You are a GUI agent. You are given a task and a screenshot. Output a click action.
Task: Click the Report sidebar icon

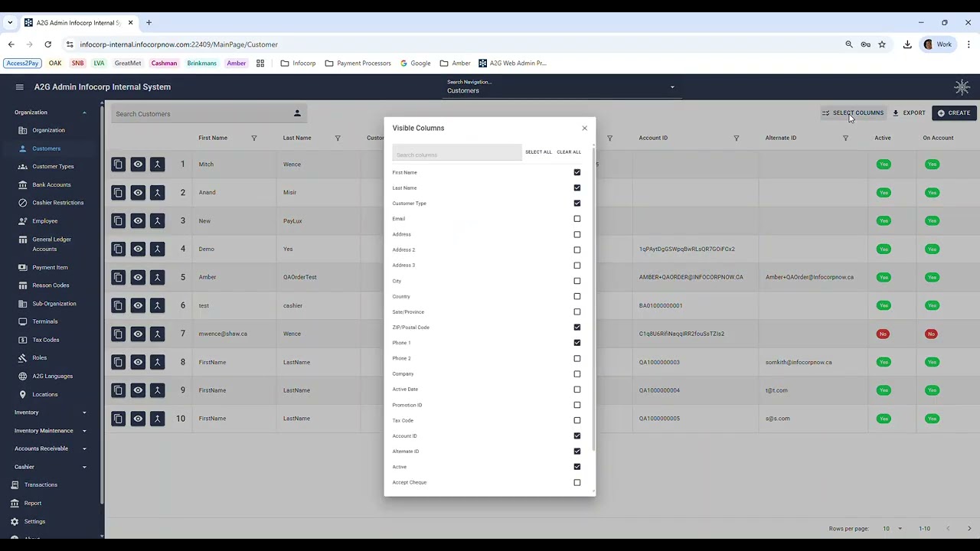15,503
